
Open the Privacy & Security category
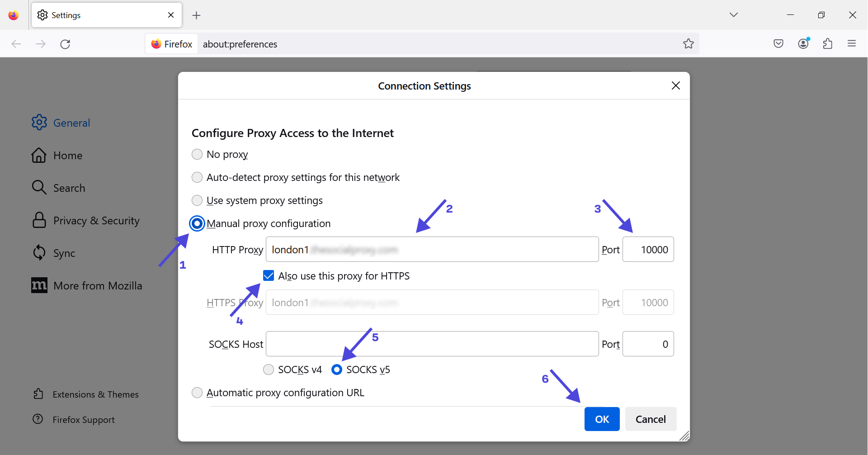pyautogui.click(x=85, y=220)
